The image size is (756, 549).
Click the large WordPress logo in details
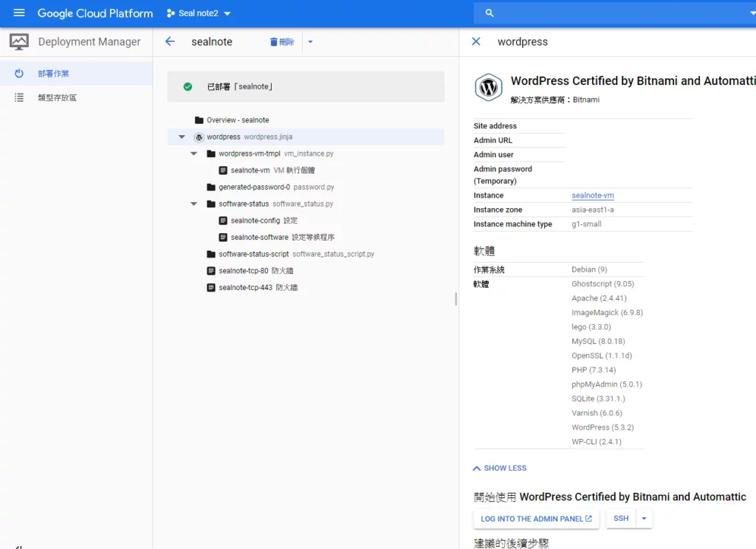(x=489, y=87)
